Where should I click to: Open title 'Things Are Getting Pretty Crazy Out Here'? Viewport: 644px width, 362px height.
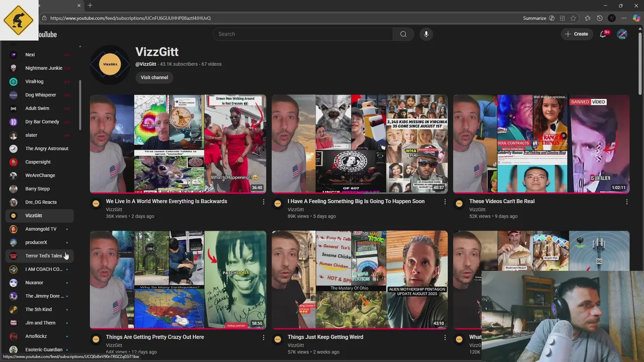point(155,337)
